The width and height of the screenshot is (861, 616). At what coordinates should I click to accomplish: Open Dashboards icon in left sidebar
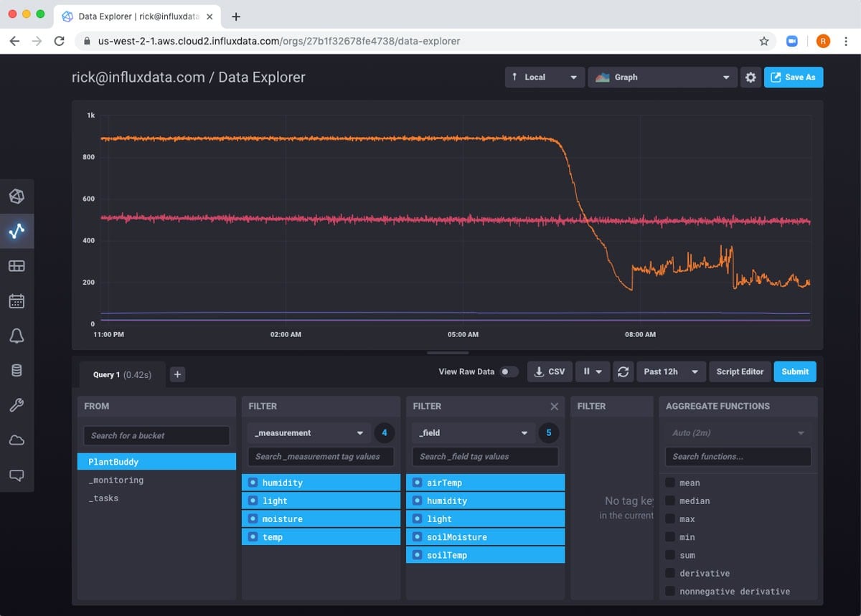pyautogui.click(x=17, y=266)
